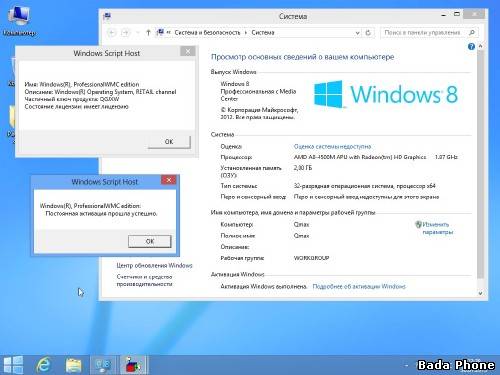Click OK in the license info dialog
500x375 pixels.
169,142
